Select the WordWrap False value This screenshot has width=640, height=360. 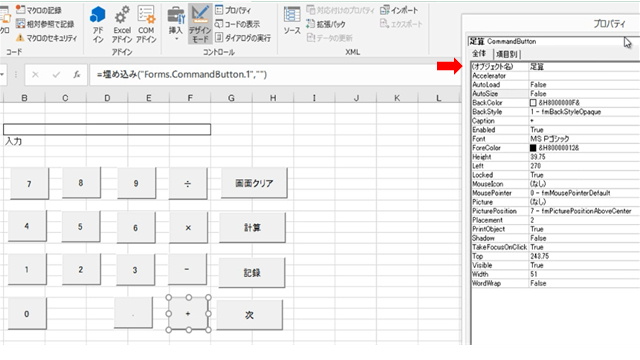point(584,283)
